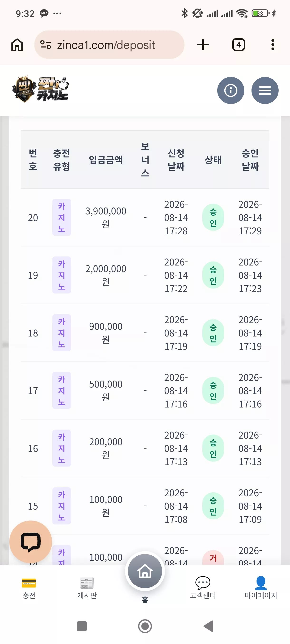Focus the zinca1.com/deposit address bar

(109, 45)
